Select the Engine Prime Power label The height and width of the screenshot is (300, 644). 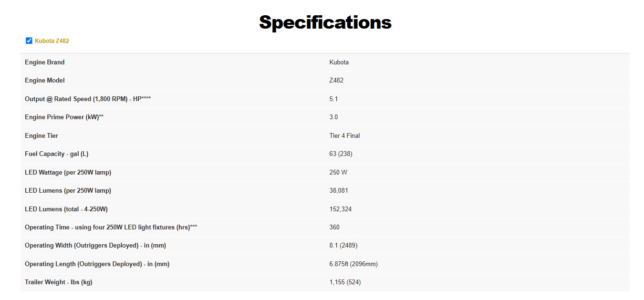tap(64, 117)
